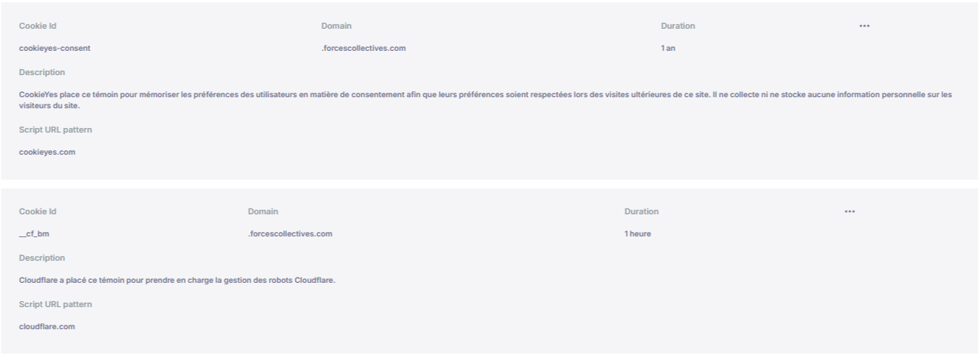Click the Duration header in the first card

click(x=678, y=26)
